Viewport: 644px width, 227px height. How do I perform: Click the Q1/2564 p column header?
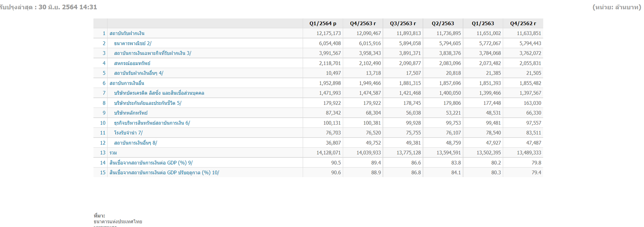pos(323,24)
